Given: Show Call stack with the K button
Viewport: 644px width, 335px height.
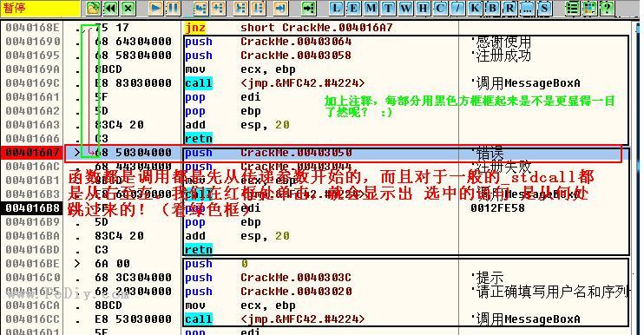Looking at the screenshot, I should [x=475, y=8].
